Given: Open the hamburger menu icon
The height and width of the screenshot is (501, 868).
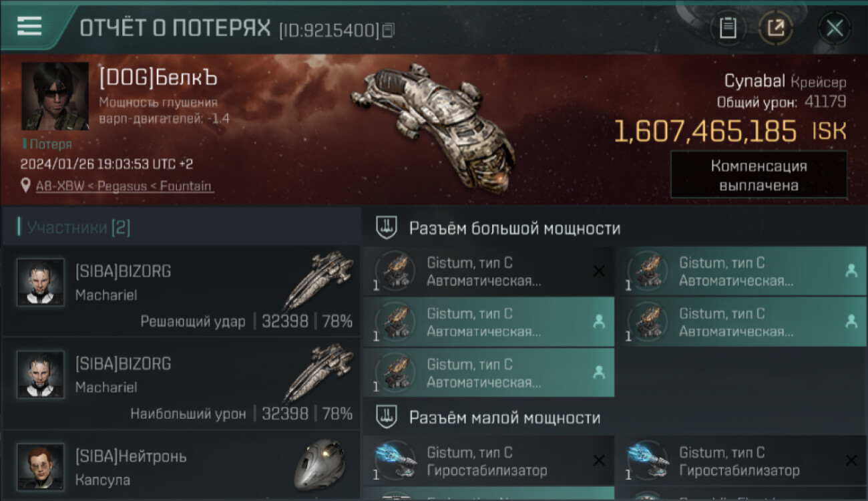Looking at the screenshot, I should (29, 26).
